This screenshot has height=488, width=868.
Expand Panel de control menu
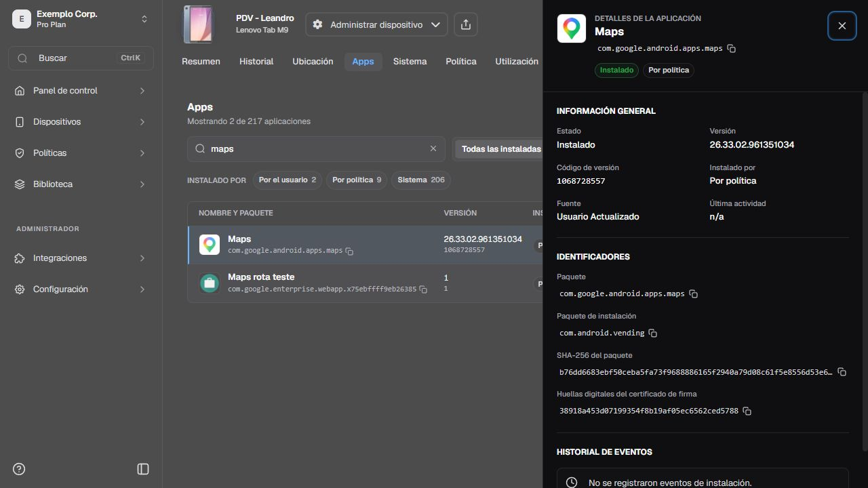point(81,91)
